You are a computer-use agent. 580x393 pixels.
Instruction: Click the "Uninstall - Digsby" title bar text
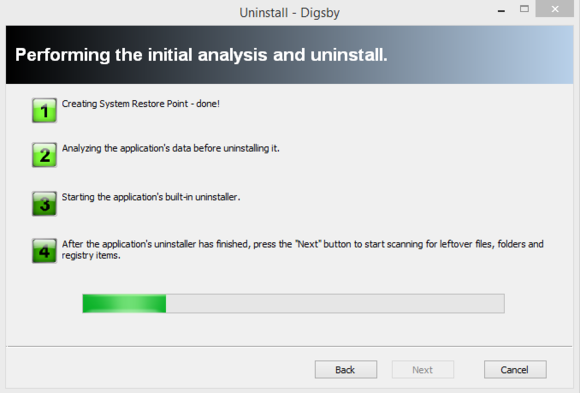point(289,13)
